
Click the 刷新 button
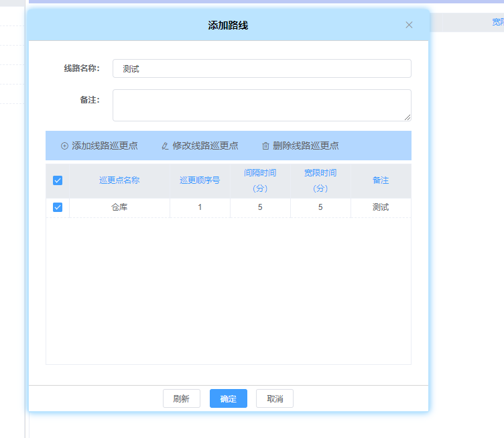click(x=181, y=398)
